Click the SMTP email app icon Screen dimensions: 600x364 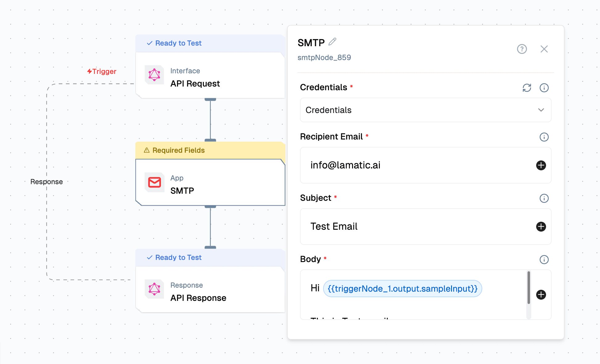point(154,182)
